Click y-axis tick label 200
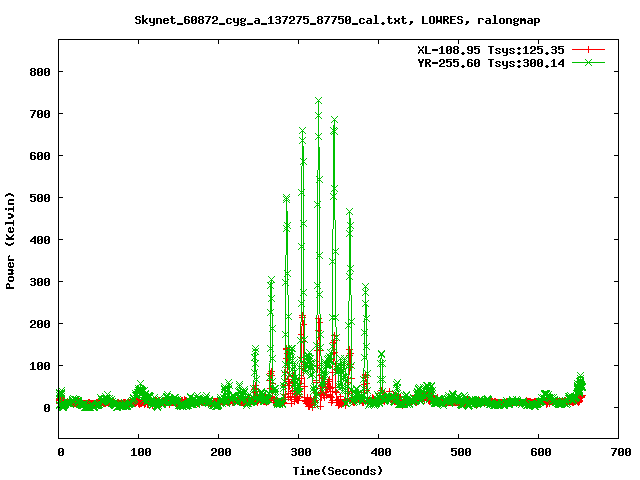Viewport: 640px width, 480px height. pyautogui.click(x=40, y=324)
